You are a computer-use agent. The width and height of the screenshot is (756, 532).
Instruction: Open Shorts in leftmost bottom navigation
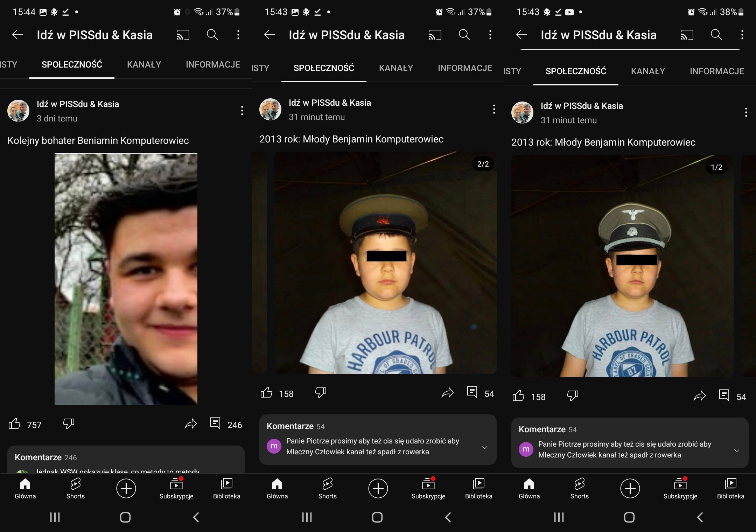75,488
